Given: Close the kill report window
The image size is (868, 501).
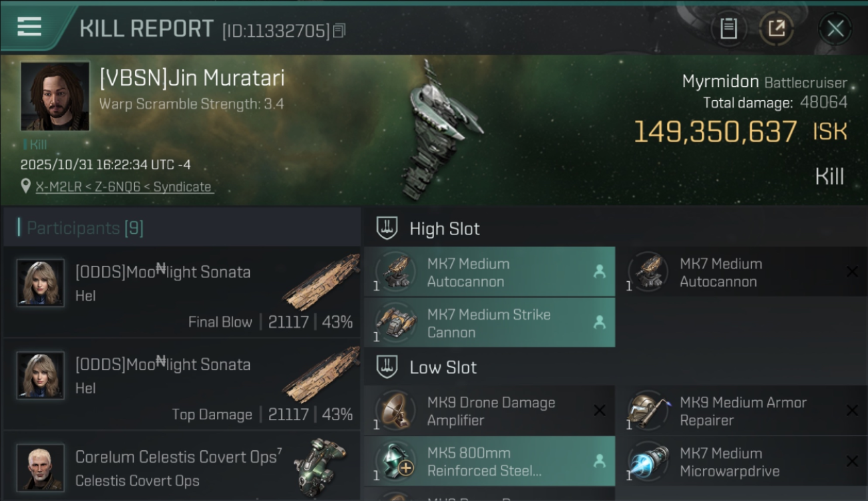Looking at the screenshot, I should 835,29.
